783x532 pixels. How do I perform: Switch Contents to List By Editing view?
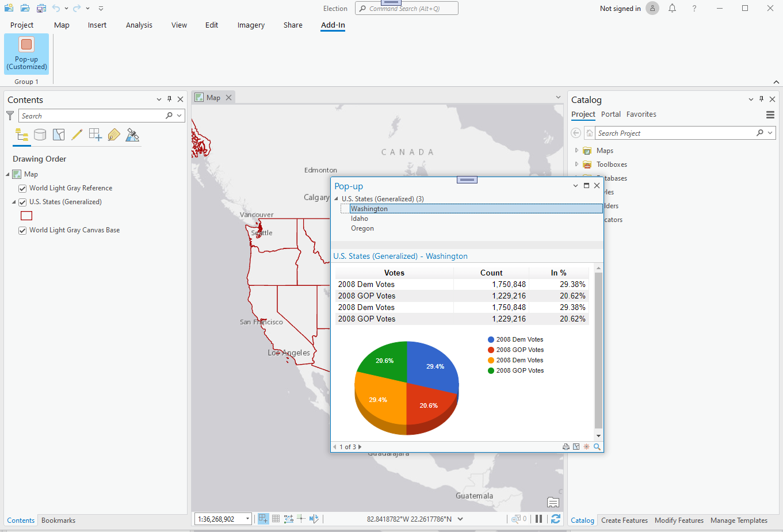(x=77, y=135)
